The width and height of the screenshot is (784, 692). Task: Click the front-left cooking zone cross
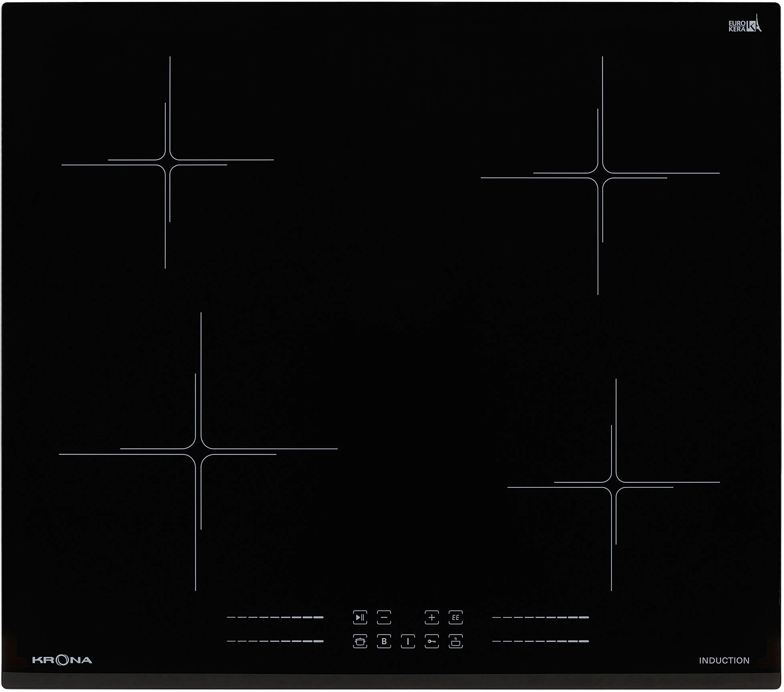click(x=198, y=451)
